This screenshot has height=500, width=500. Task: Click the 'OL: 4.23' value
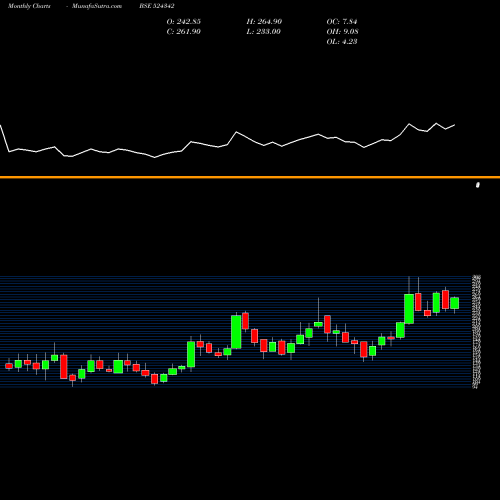click(x=342, y=42)
